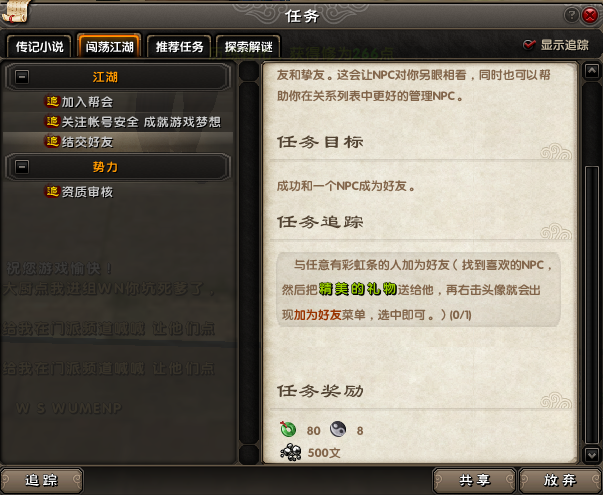Click the silver coins reward icon
The width and height of the screenshot is (603, 495).
coord(291,452)
